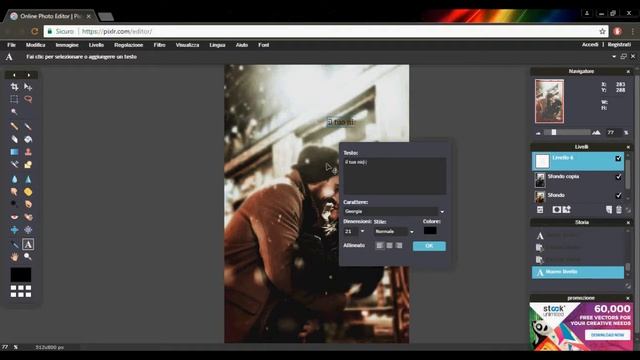Select the Smudge tool
The image size is (640, 360).
point(14,191)
